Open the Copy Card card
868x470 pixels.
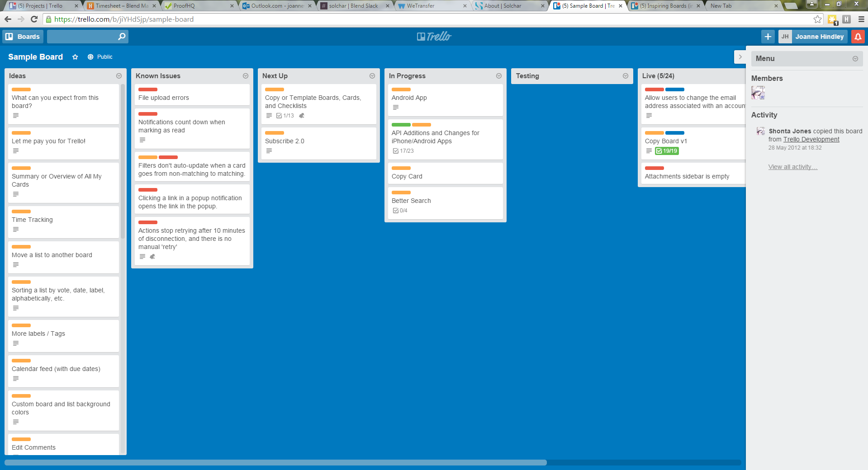coord(446,173)
